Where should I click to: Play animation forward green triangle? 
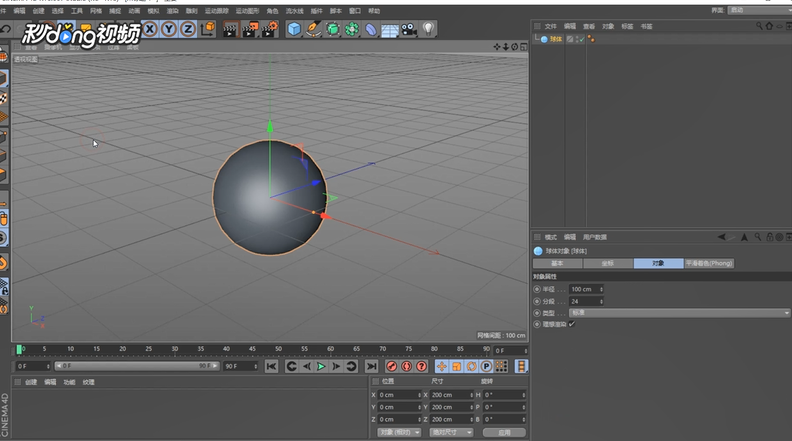321,366
